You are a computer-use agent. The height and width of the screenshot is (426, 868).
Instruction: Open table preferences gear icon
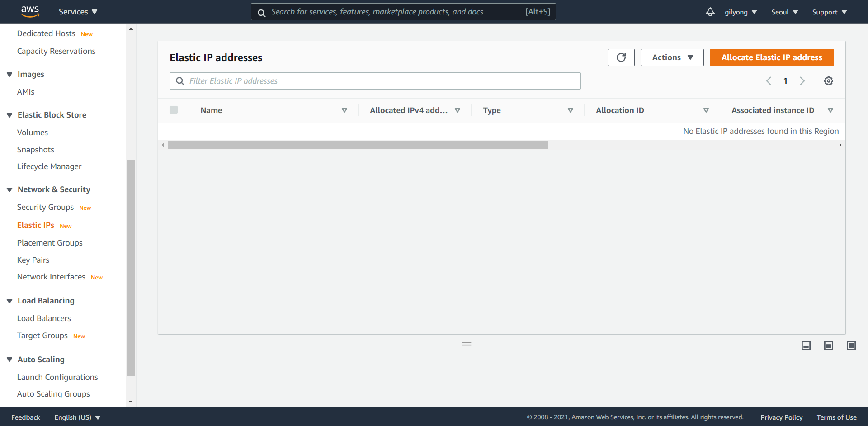pos(829,81)
